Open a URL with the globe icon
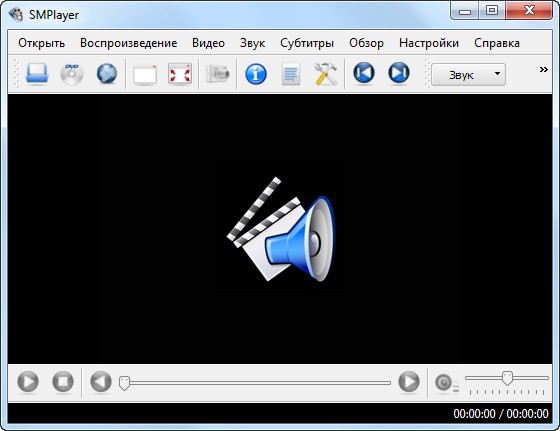The width and height of the screenshot is (560, 431). click(x=107, y=74)
